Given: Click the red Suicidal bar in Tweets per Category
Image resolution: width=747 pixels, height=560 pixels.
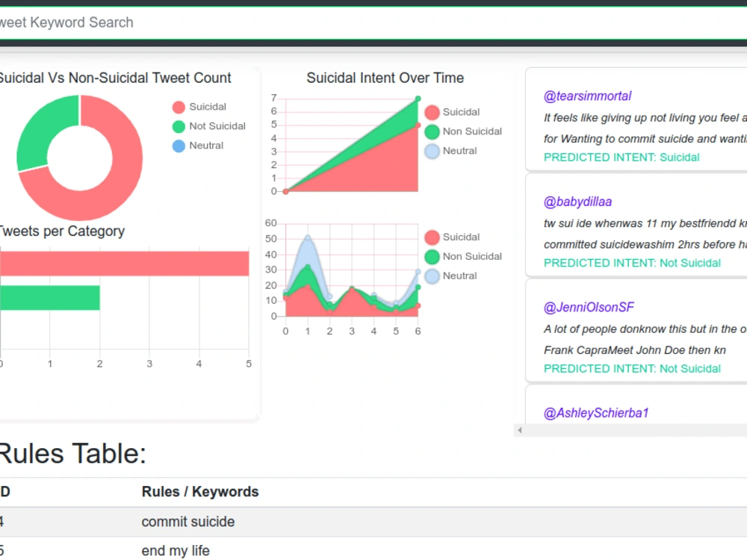Looking at the screenshot, I should coord(124,264).
